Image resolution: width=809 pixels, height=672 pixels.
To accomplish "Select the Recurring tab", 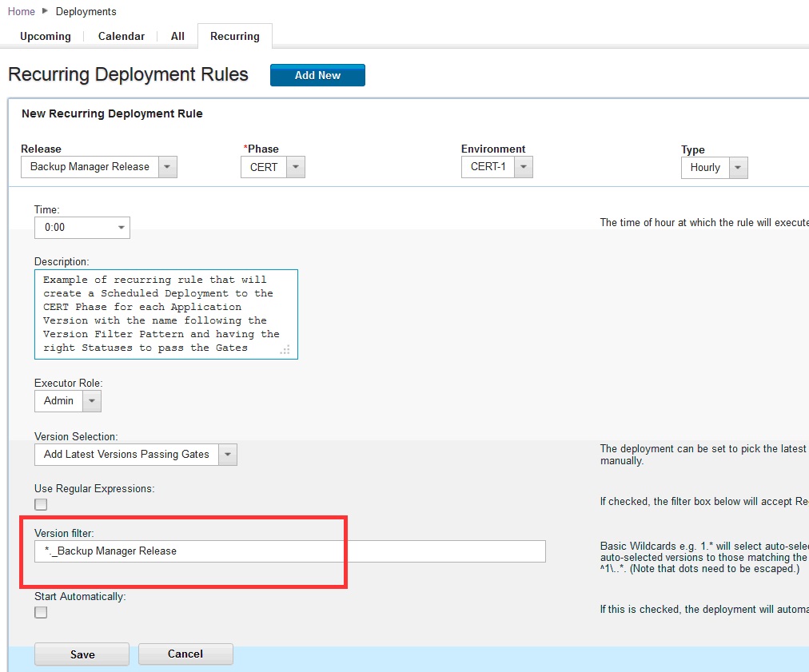I will 235,36.
